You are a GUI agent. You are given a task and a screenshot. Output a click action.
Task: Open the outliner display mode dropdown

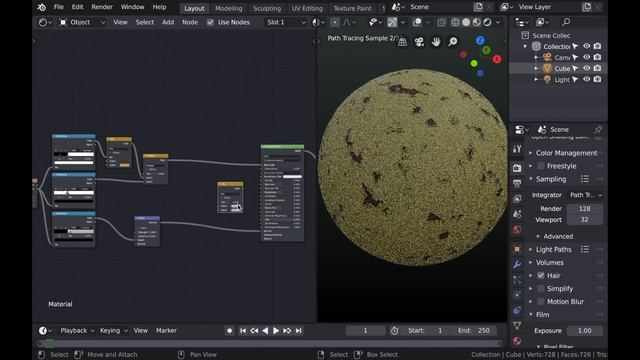click(x=542, y=22)
